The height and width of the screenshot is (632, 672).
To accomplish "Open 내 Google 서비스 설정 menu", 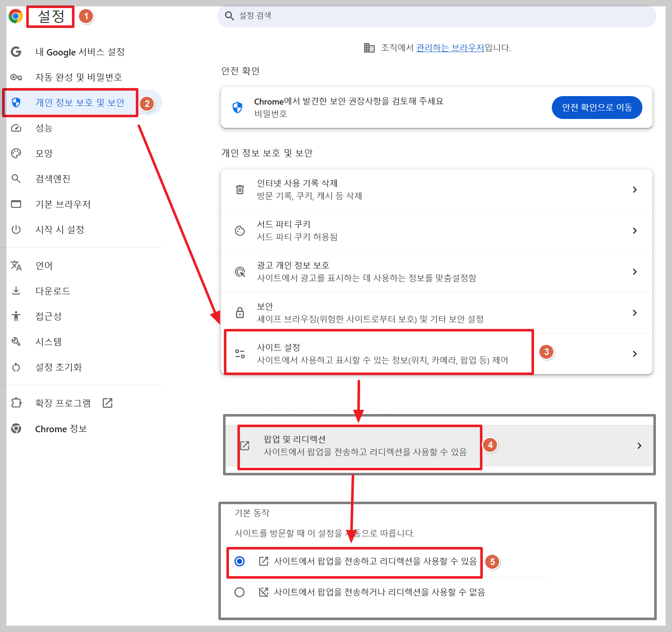I will [x=80, y=52].
